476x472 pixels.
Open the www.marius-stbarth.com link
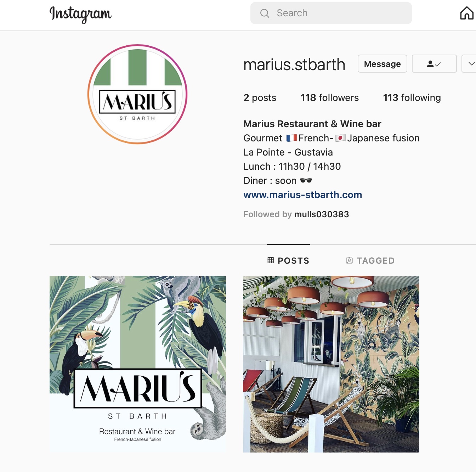pos(303,195)
